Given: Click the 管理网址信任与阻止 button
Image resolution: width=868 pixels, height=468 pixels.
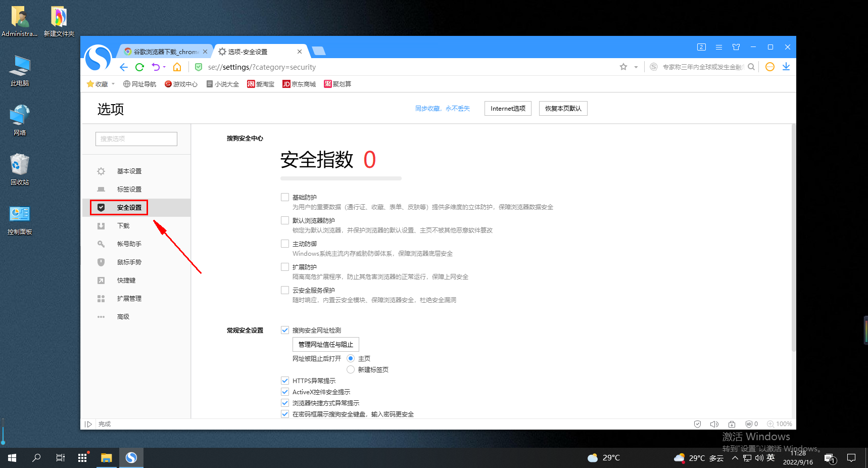Looking at the screenshot, I should click(x=326, y=345).
